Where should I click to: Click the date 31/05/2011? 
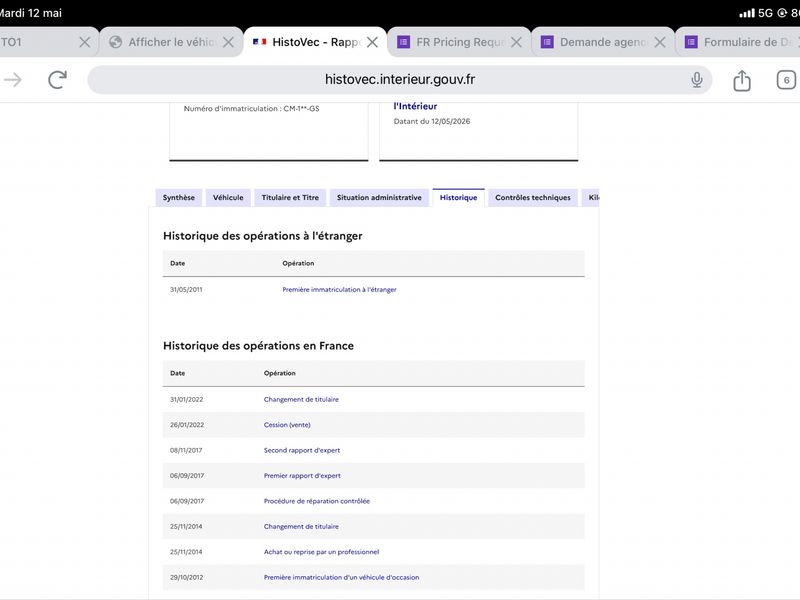tap(186, 289)
